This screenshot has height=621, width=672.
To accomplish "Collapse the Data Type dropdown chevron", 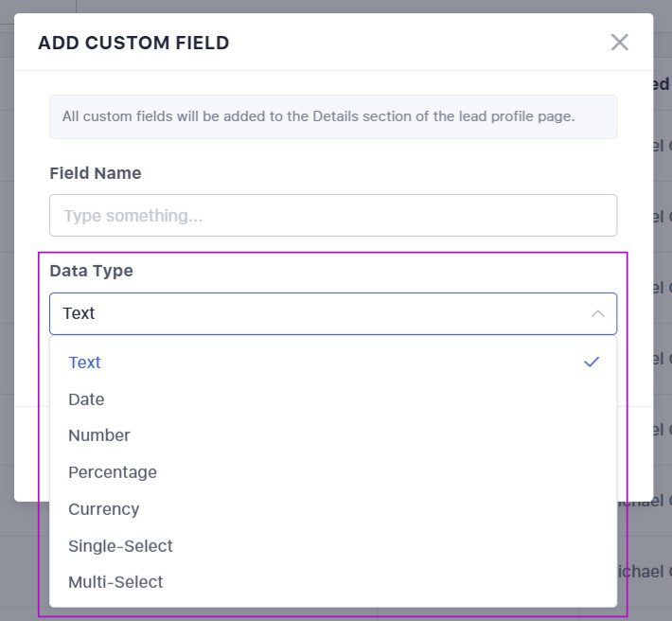I will [x=597, y=313].
